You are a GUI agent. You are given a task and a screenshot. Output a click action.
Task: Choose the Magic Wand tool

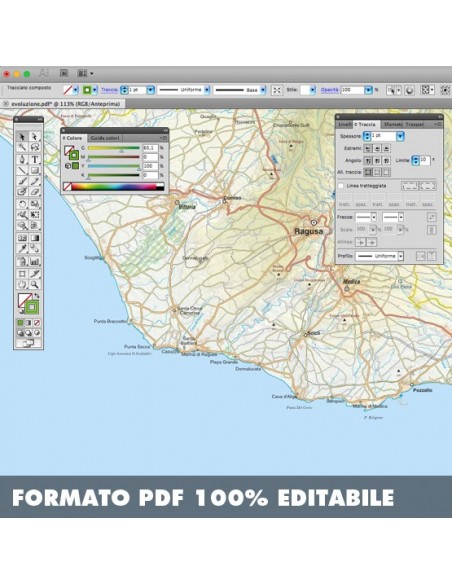pos(22,147)
